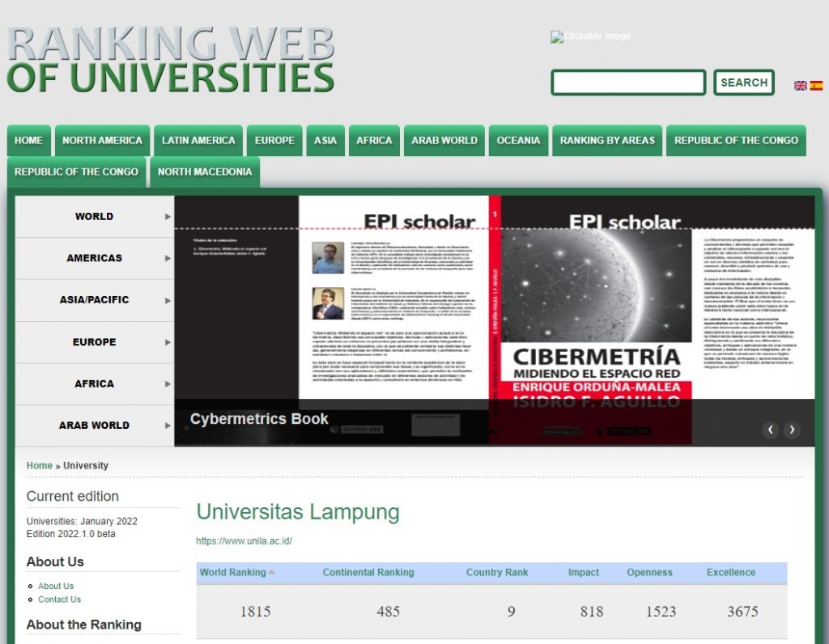Expand AFRICA in the side menu
Image resolution: width=829 pixels, height=644 pixels.
tap(95, 384)
